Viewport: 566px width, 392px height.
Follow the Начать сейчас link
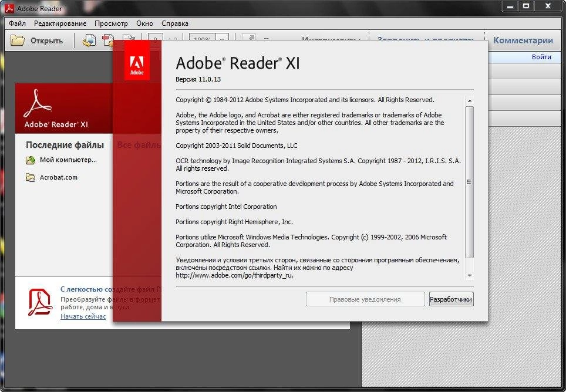[x=83, y=317]
